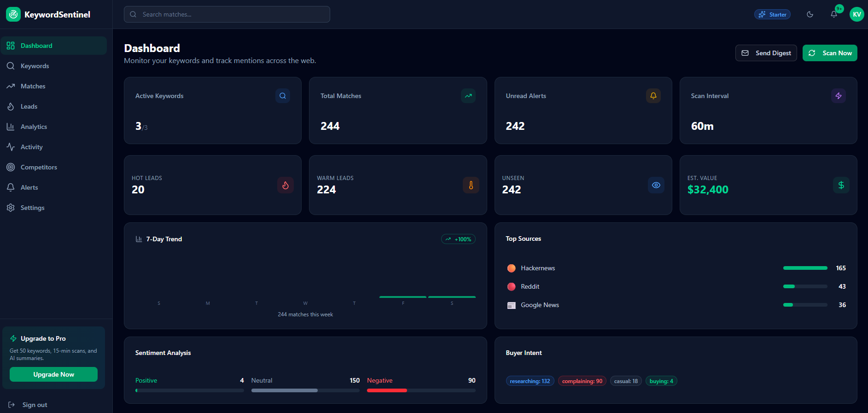868x413 pixels.
Task: Click the Reddit progress bar
Action: point(805,286)
